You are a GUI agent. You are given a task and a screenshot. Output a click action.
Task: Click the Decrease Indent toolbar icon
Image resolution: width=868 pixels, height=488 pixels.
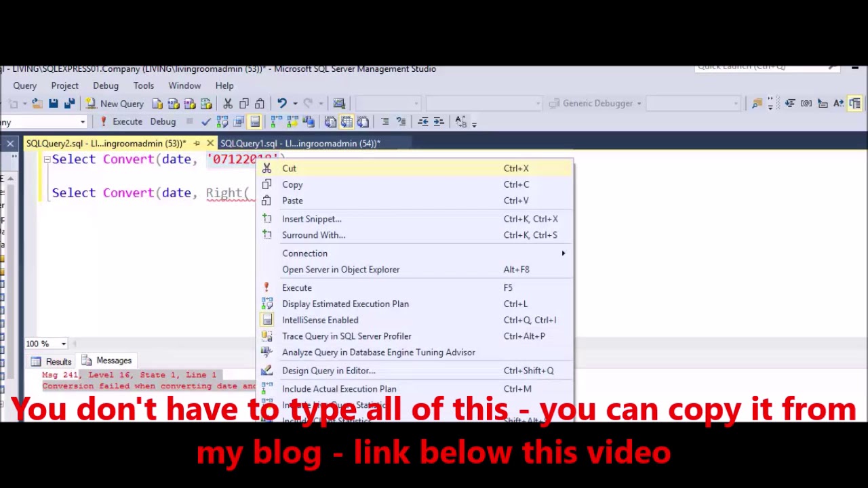(x=422, y=122)
